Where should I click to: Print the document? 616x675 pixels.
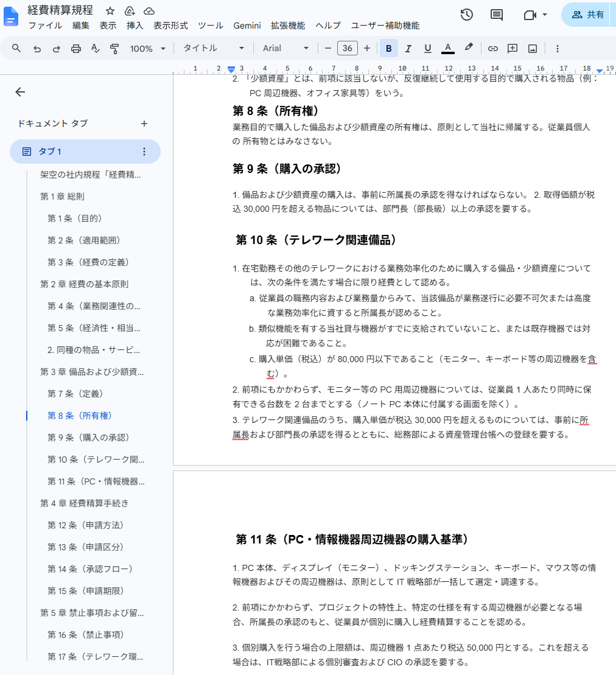(x=75, y=49)
